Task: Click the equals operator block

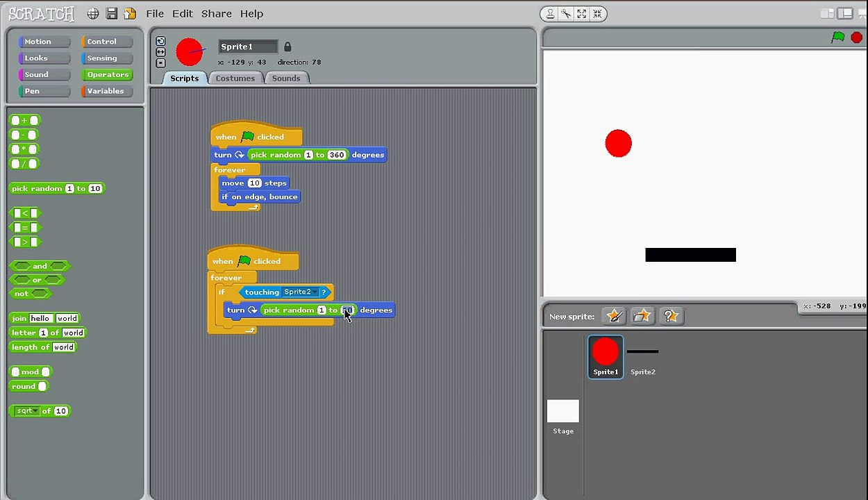Action: tap(26, 228)
